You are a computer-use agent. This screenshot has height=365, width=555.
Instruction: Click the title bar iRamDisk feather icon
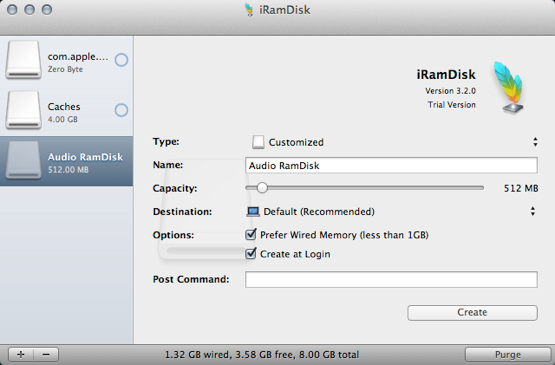coord(249,10)
